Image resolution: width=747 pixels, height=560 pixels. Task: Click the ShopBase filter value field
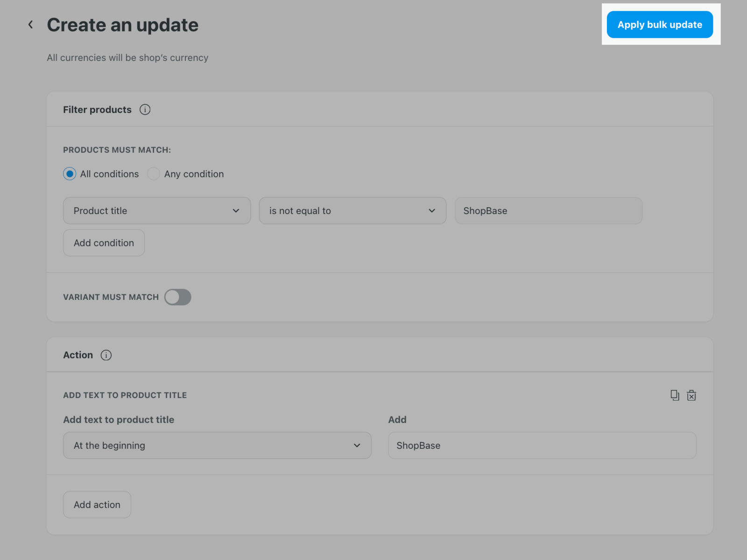click(549, 211)
